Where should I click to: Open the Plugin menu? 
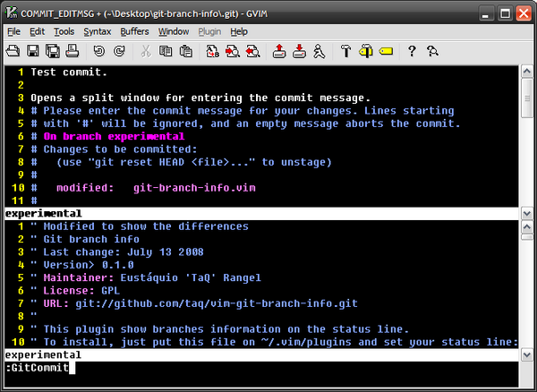(x=209, y=32)
